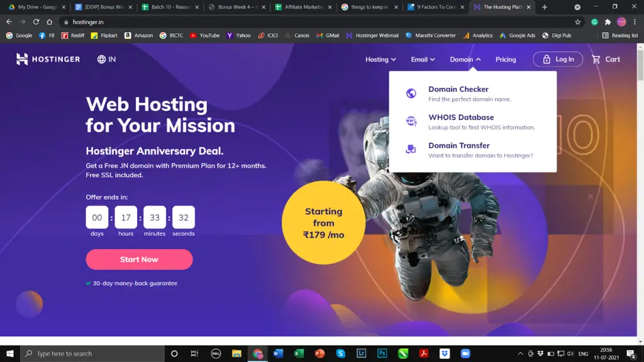The width and height of the screenshot is (644, 362).
Task: Click ENG language indicator
Action: point(583,353)
